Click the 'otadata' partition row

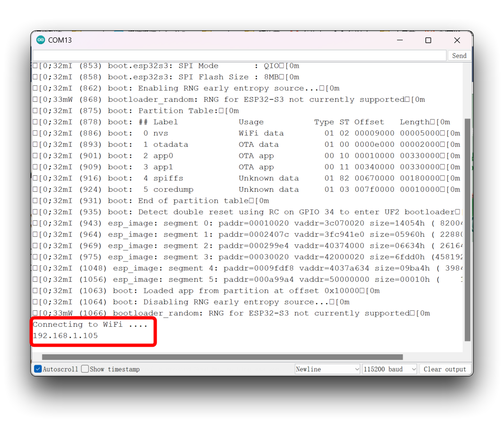point(247,144)
